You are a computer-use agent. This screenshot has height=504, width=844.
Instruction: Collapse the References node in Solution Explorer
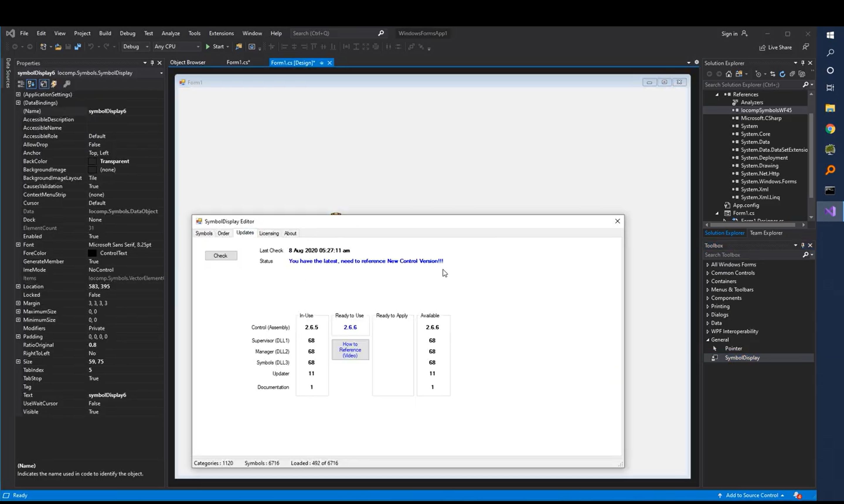(x=717, y=94)
